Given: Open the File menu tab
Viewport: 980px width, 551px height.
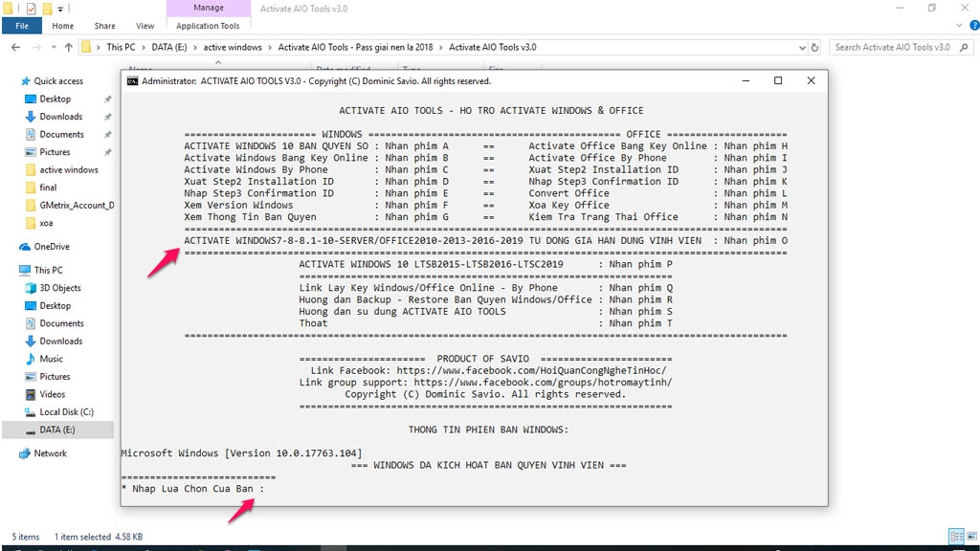Looking at the screenshot, I should pyautogui.click(x=22, y=26).
